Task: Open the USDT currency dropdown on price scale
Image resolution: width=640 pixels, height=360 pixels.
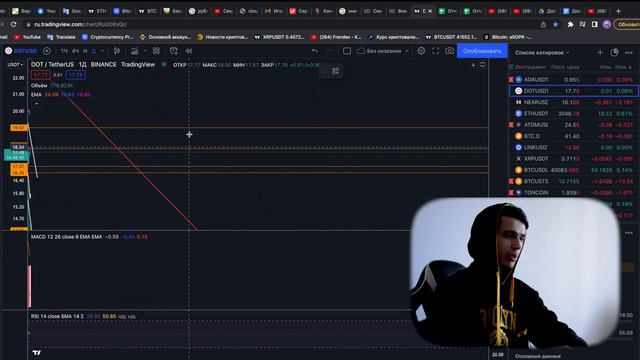Action: pyautogui.click(x=15, y=64)
